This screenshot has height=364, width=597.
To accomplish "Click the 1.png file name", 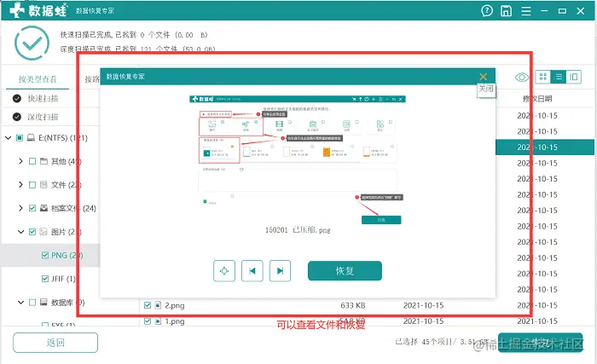I will click(x=174, y=321).
